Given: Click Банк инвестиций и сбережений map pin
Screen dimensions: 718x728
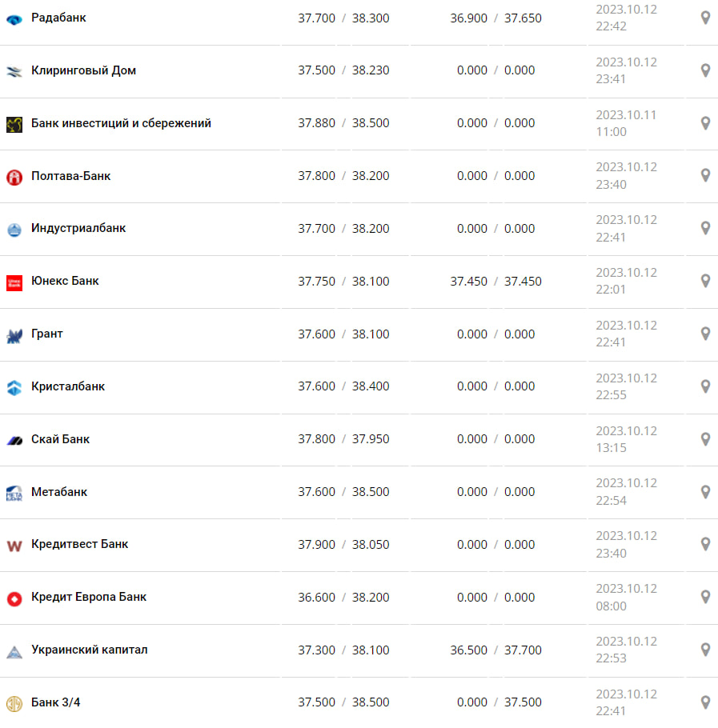Looking at the screenshot, I should point(705,123).
